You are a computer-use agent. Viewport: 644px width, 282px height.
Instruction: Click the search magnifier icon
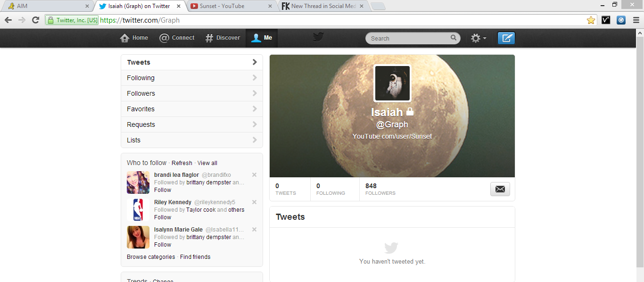click(x=454, y=38)
